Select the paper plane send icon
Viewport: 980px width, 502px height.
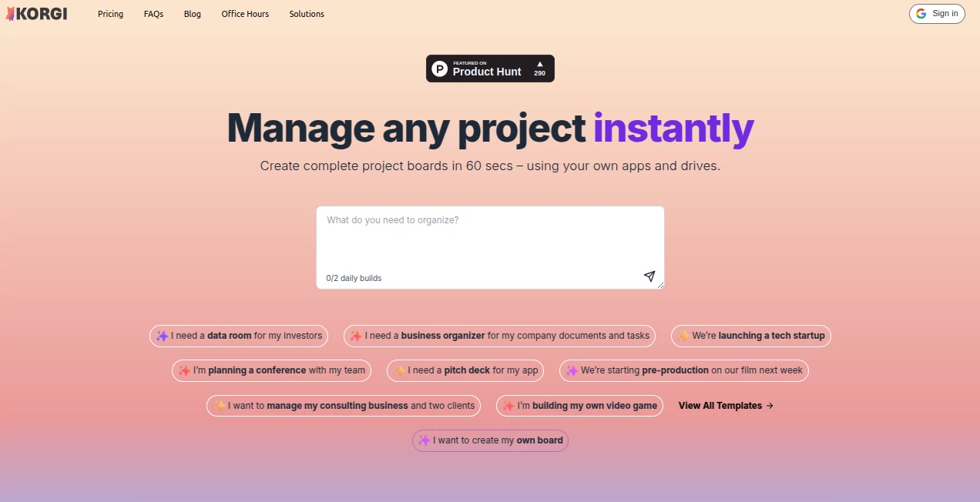(649, 276)
